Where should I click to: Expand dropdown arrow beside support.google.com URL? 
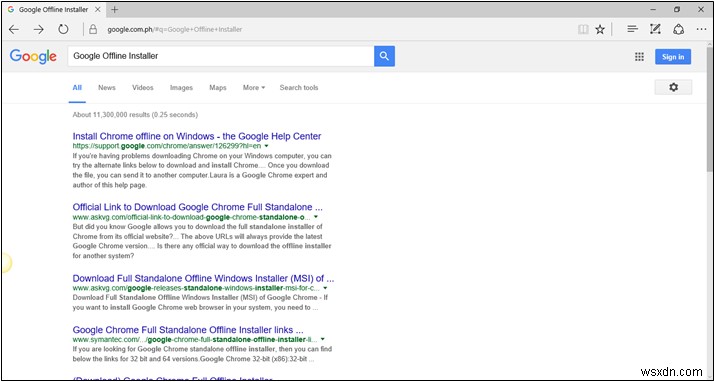266,146
